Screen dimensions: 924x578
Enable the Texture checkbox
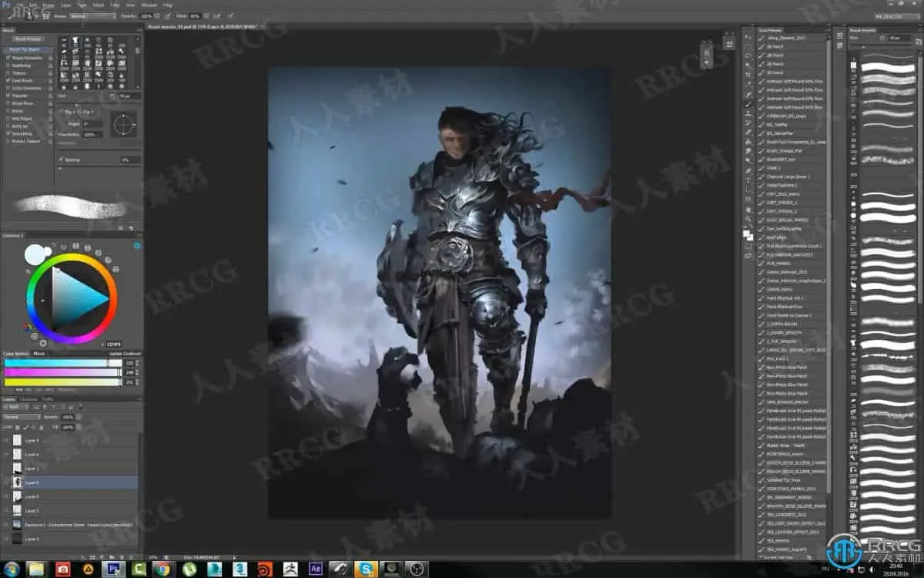coord(8,73)
